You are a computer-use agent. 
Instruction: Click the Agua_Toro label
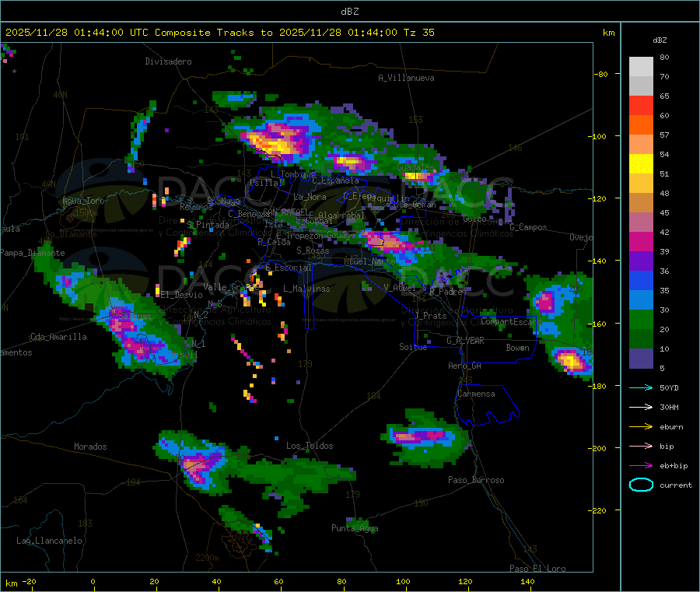[x=83, y=201]
